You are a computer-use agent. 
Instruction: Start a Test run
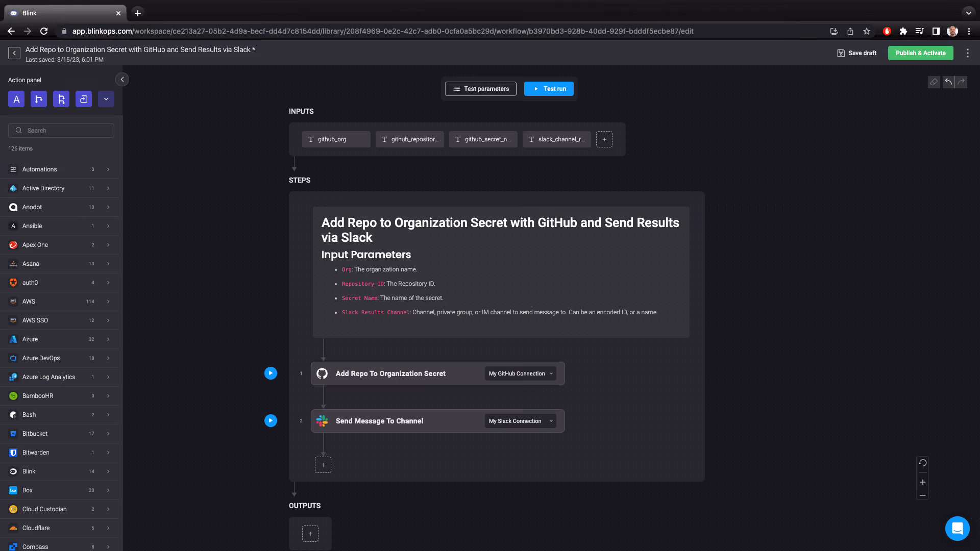click(549, 89)
